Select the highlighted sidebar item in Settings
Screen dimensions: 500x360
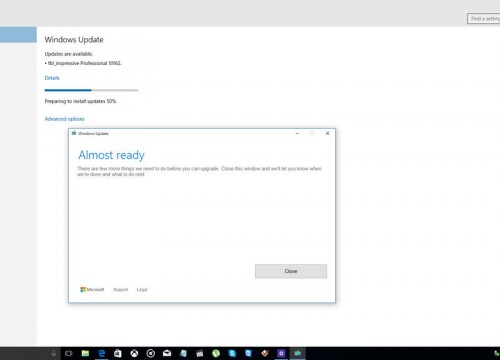point(18,35)
